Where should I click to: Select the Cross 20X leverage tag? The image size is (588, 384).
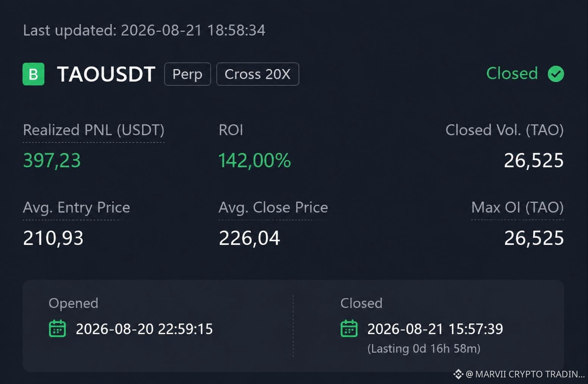[257, 74]
